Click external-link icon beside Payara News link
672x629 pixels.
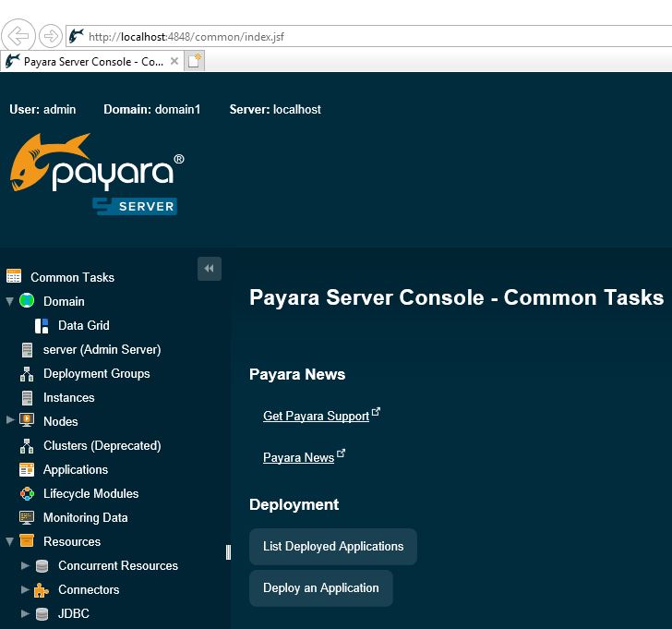pos(341,454)
